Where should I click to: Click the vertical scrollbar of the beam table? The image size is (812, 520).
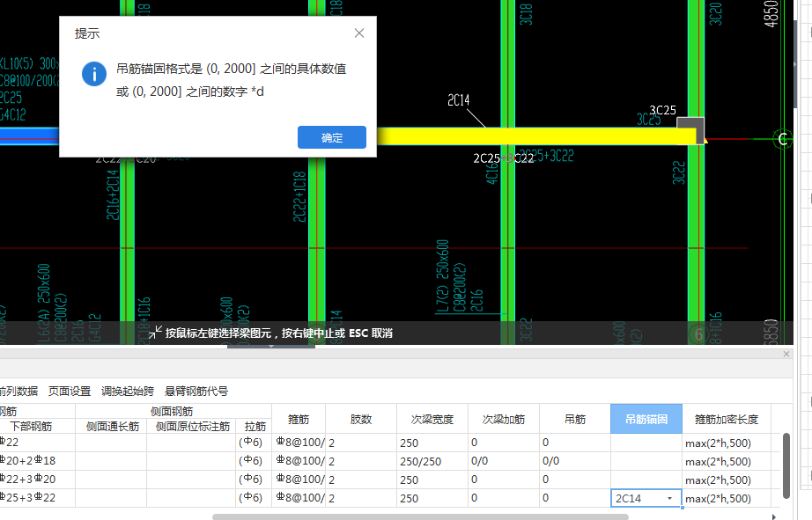pos(786,465)
